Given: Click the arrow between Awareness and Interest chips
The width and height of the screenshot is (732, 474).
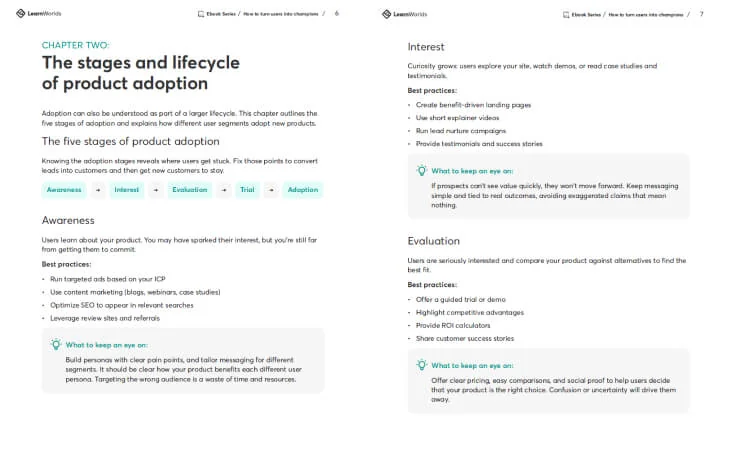Looking at the screenshot, I should click(98, 190).
